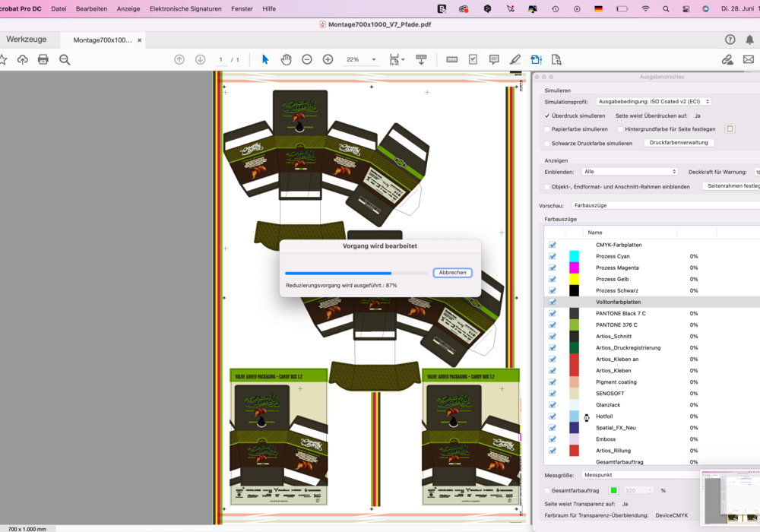Screen dimensions: 760x532
Task: Open the Vorschau dropdown showing Farbauszüge
Action: pyautogui.click(x=666, y=205)
